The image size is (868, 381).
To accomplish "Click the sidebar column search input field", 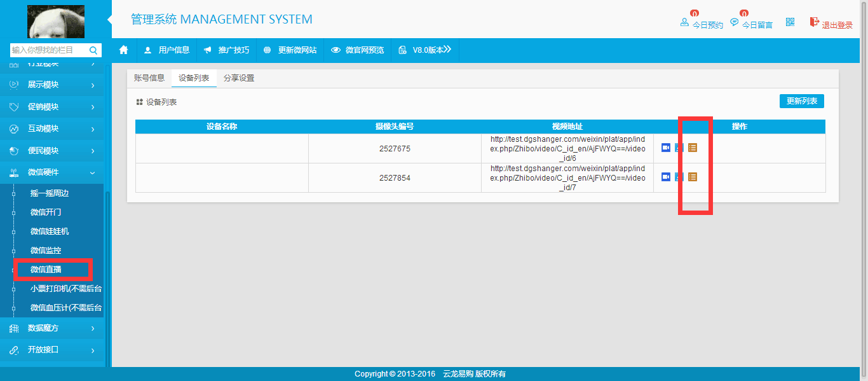I will coord(48,50).
